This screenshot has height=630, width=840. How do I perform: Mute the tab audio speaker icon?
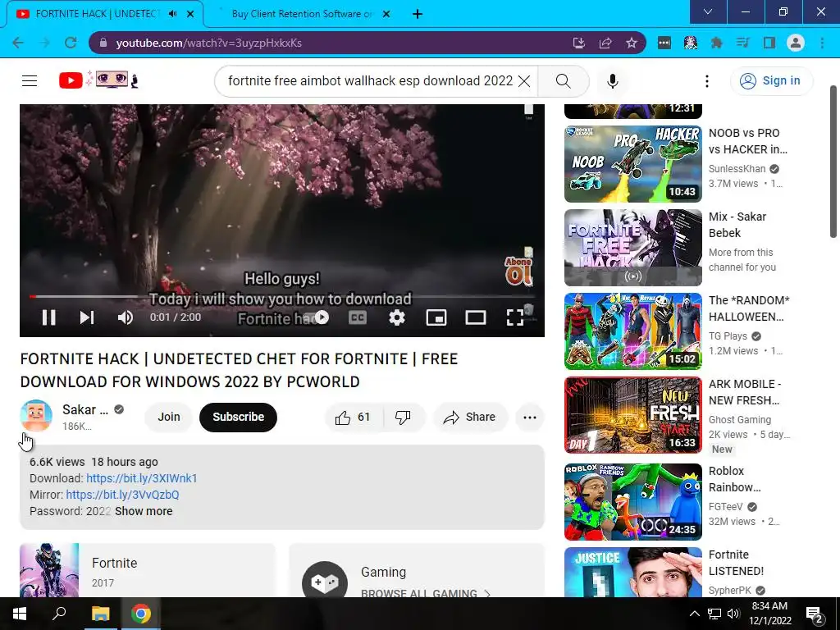point(172,14)
